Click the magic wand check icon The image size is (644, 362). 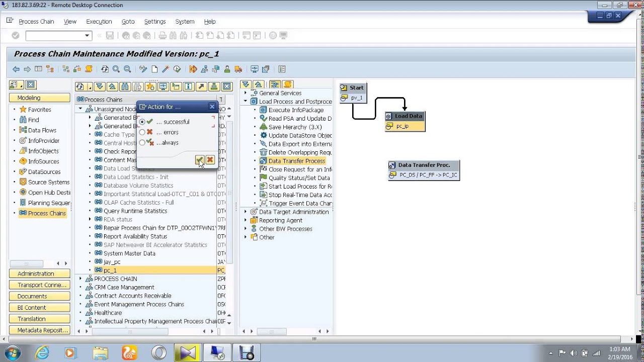(166, 69)
